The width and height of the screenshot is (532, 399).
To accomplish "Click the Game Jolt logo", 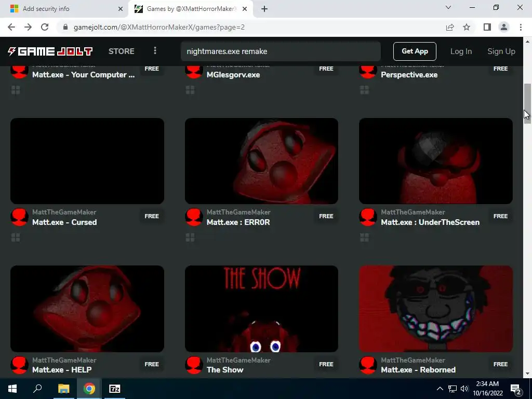I will [50, 51].
